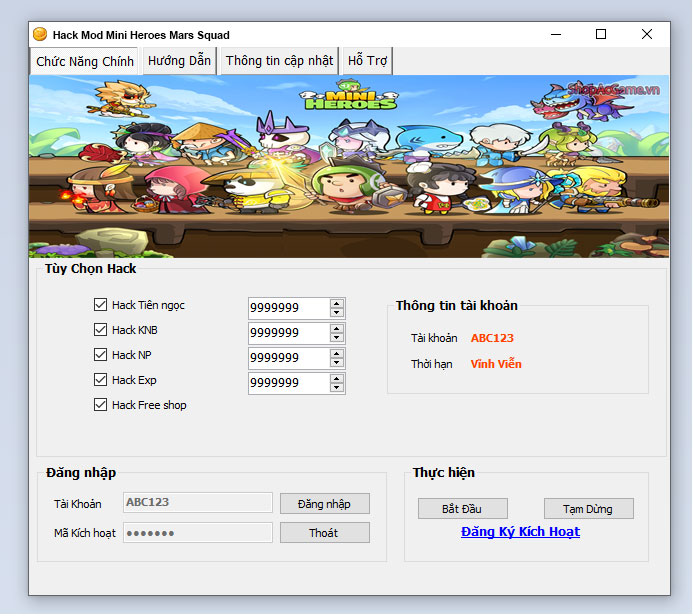Switch to the Chức Năng Chính tab
This screenshot has width=693, height=616.
[x=85, y=61]
